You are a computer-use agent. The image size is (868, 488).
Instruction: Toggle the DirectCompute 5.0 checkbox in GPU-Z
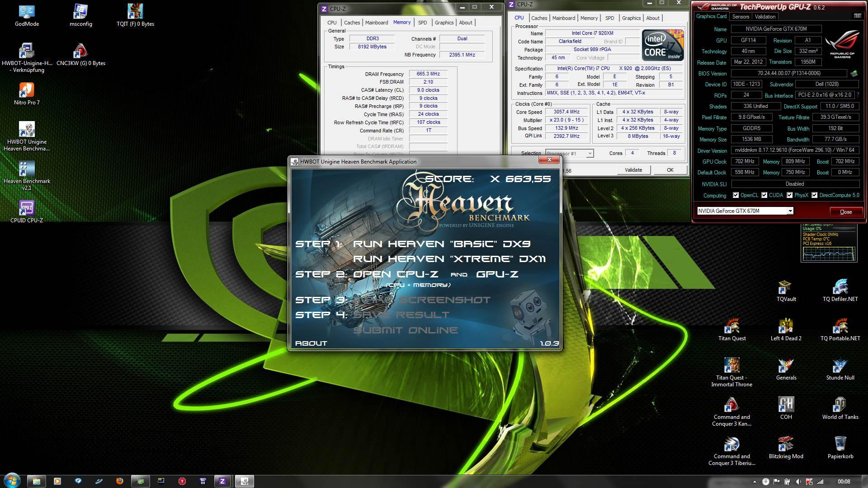pos(815,195)
